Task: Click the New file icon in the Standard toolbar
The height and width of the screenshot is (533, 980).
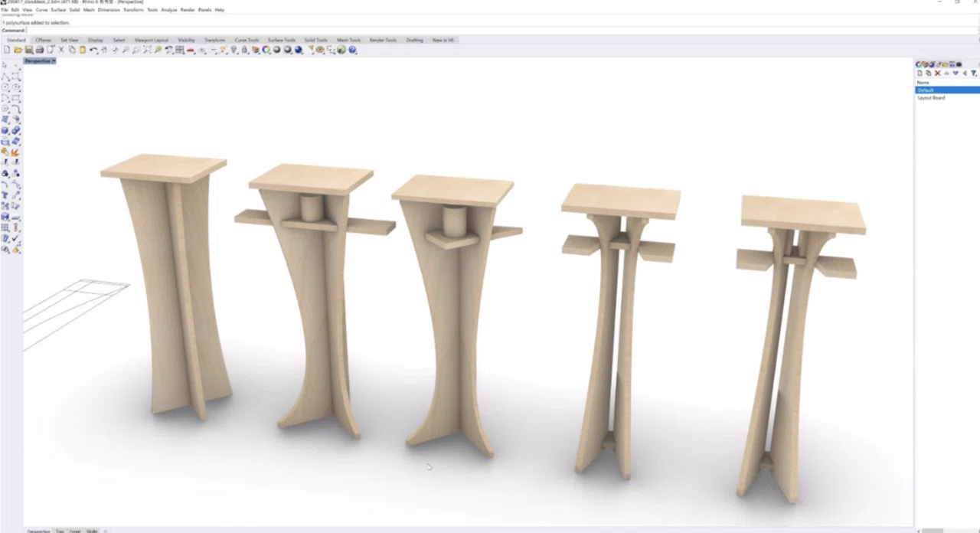Action: pyautogui.click(x=7, y=50)
